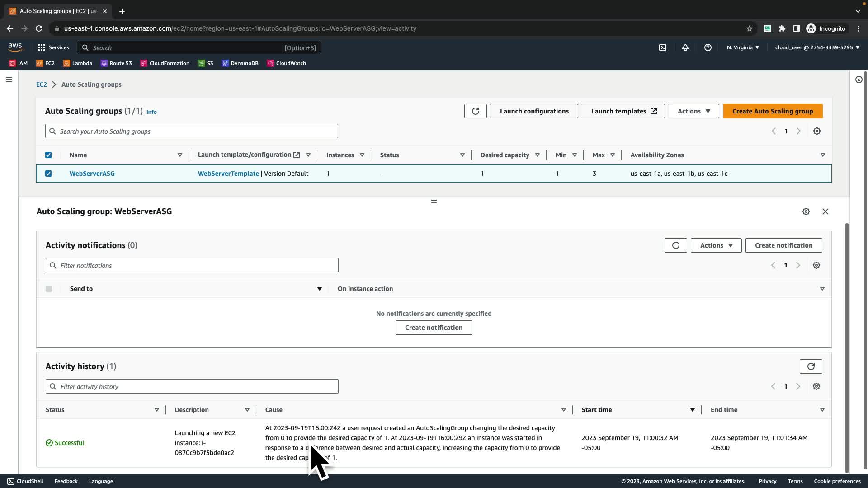Open AWS CloudShell icon in top navbar
The image size is (868, 488).
[663, 47]
